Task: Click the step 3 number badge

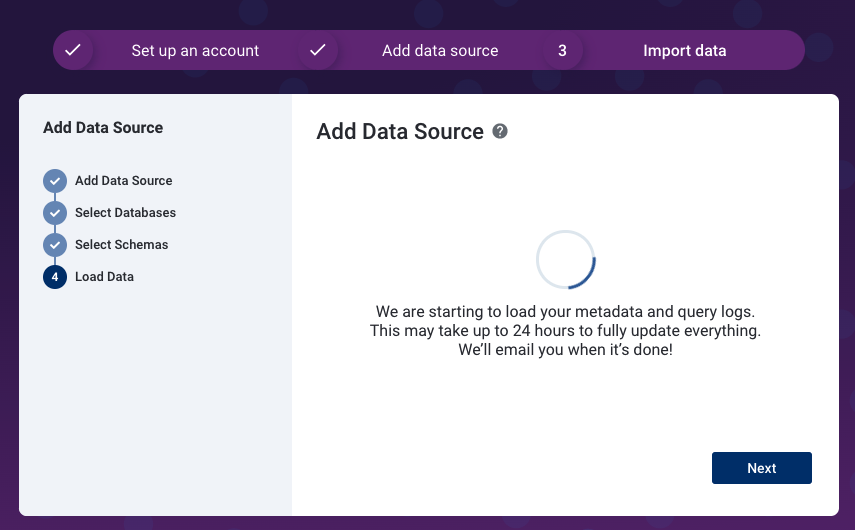Action: pos(562,50)
